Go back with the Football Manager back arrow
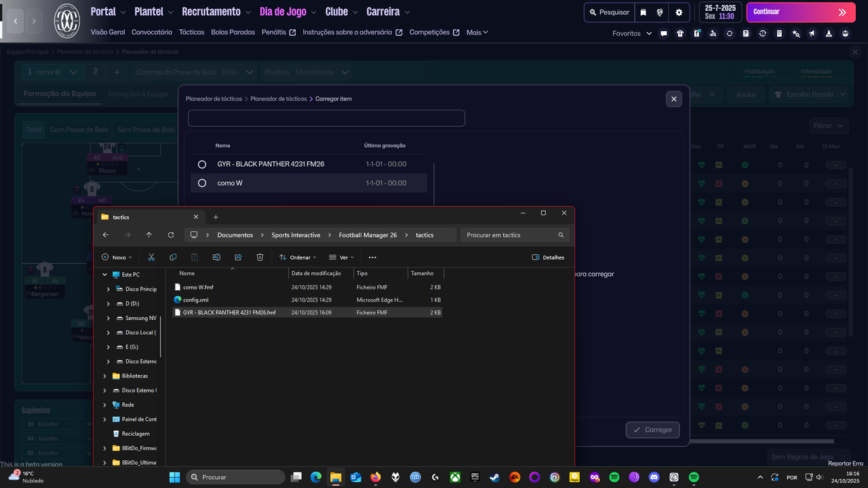The image size is (868, 488). pos(16,22)
